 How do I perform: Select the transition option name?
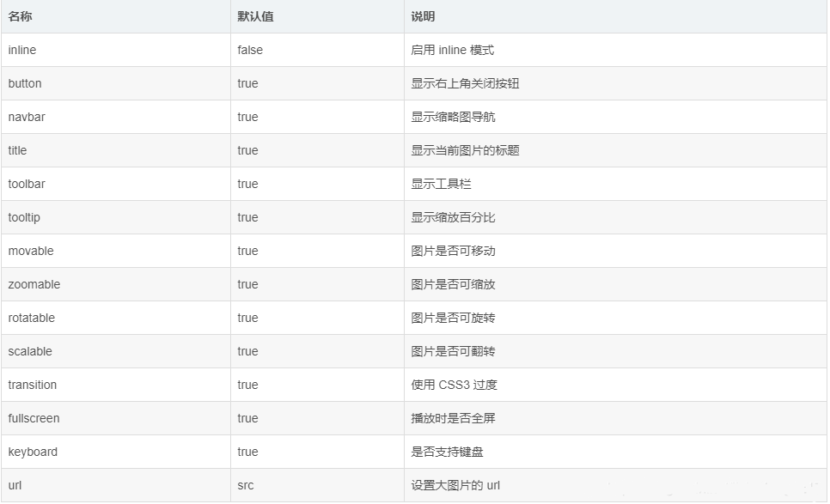pos(33,385)
